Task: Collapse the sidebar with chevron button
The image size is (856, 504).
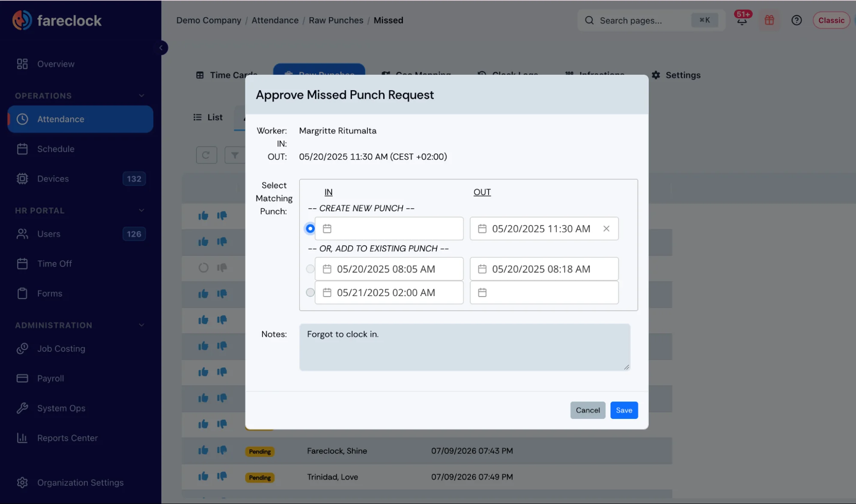Action: click(161, 47)
